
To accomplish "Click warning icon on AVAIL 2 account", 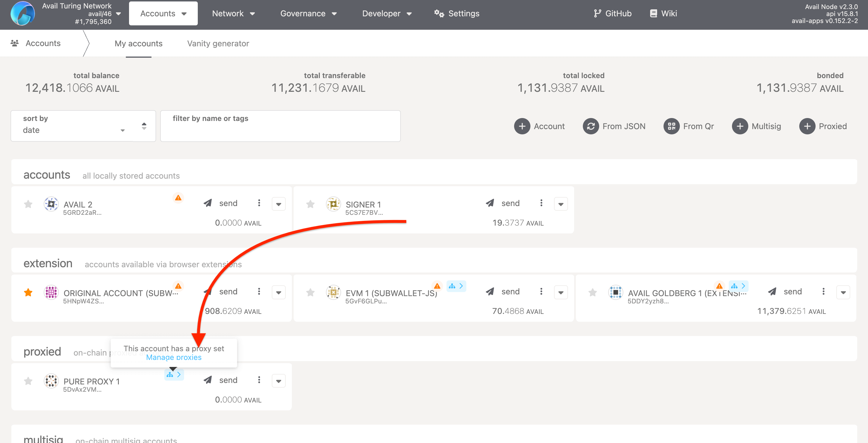I will click(x=178, y=198).
